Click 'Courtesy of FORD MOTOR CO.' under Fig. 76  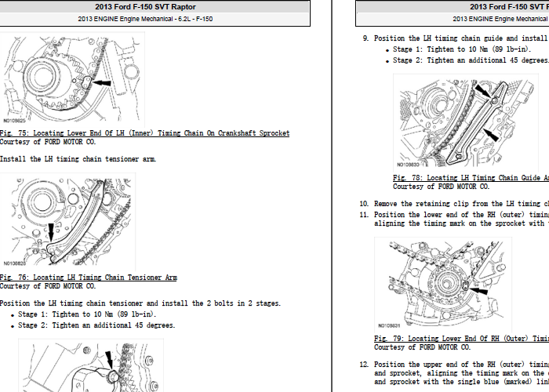tap(48, 286)
